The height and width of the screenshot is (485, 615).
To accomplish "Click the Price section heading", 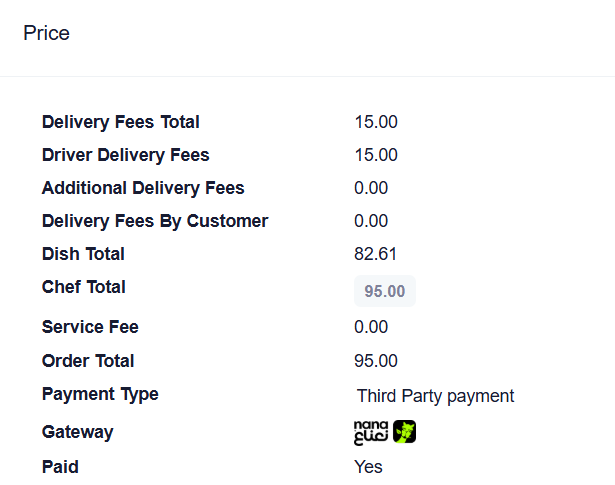I will click(x=46, y=33).
